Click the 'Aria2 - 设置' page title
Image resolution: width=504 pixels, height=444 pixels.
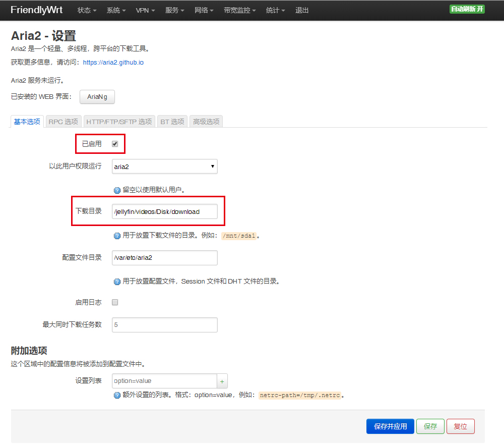coord(43,36)
